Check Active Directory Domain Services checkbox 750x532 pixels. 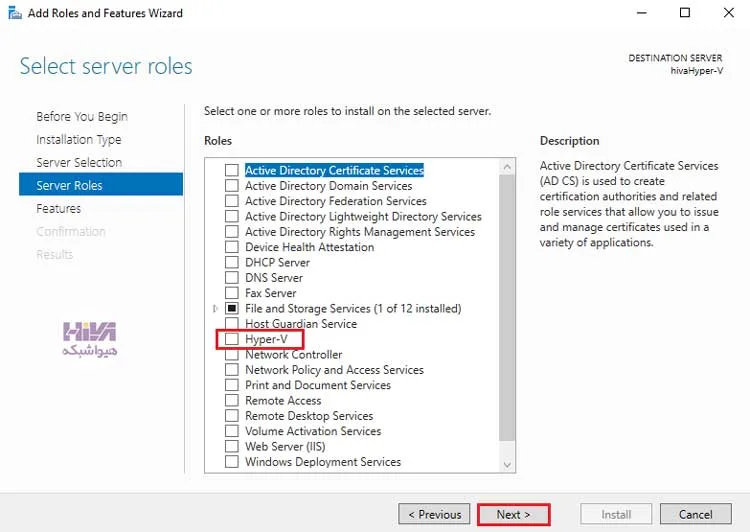click(x=232, y=186)
